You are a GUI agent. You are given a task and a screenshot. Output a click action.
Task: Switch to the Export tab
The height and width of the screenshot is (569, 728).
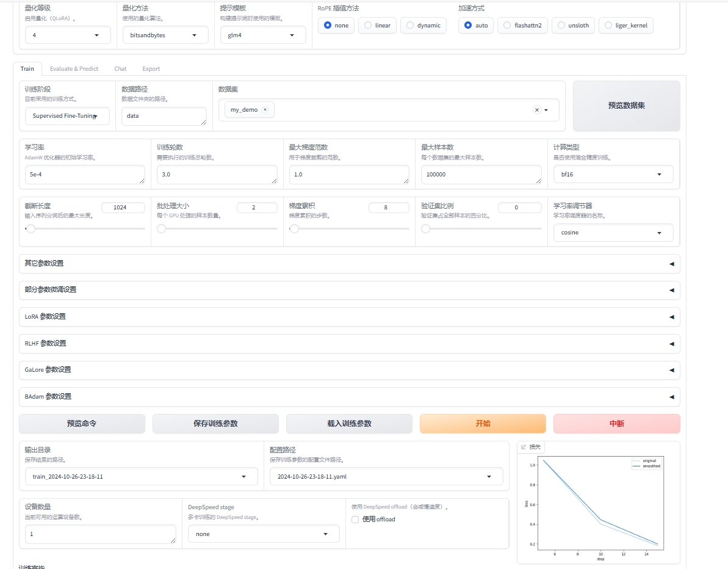(x=151, y=69)
